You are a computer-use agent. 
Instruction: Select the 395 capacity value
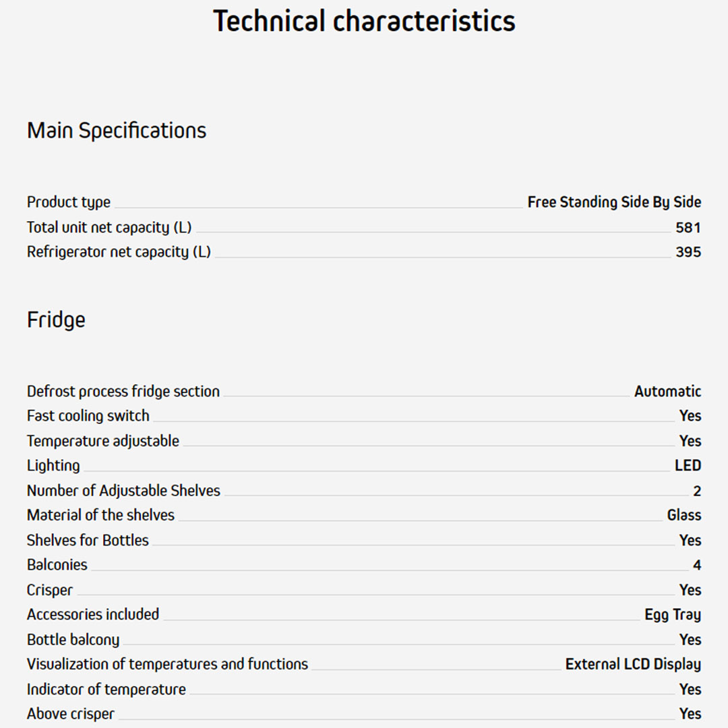688,252
